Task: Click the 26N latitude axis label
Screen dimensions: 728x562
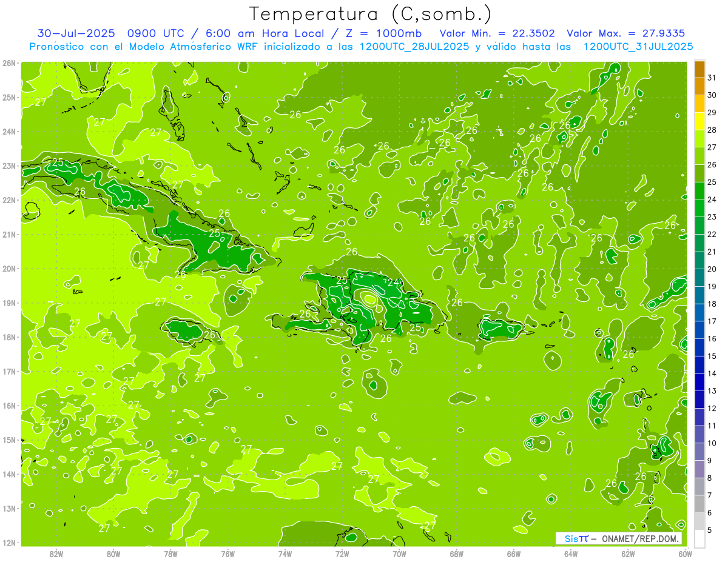Action: 9,63
